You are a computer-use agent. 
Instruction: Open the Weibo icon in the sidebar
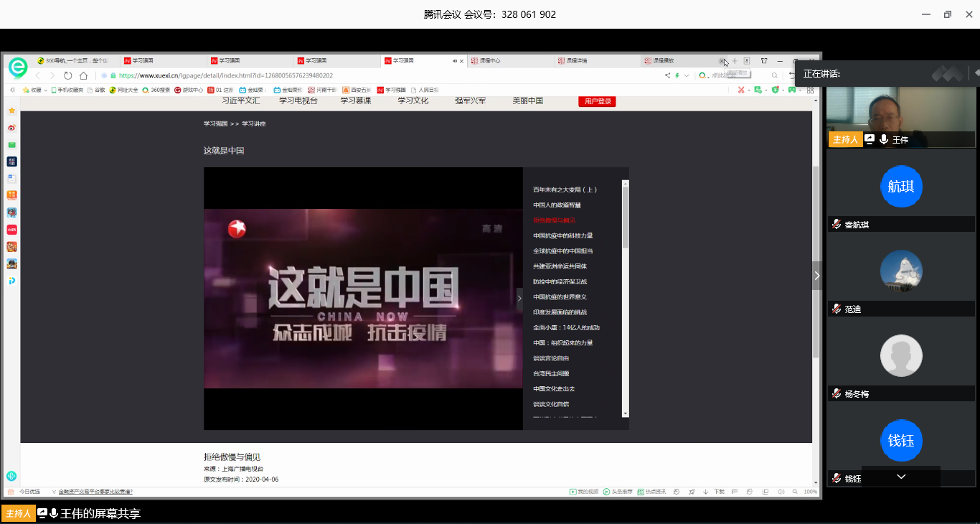(x=11, y=128)
